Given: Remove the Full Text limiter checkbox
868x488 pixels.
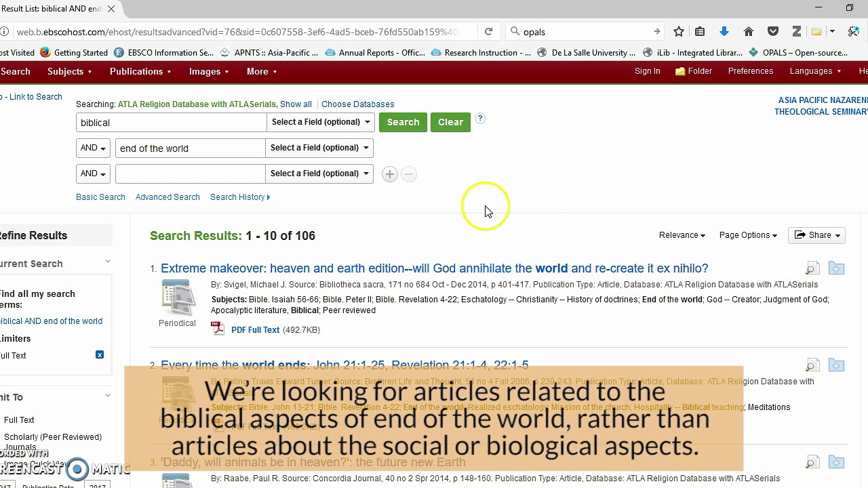Looking at the screenshot, I should (x=100, y=354).
